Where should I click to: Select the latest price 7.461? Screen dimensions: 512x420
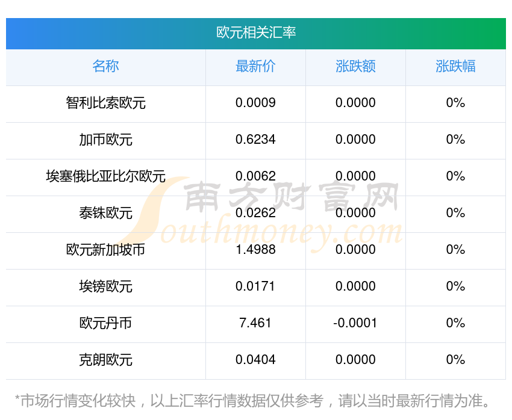[255, 323]
